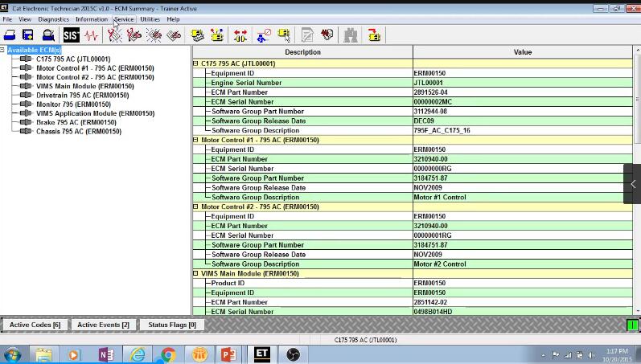
Task: Open the Service menu
Action: (124, 18)
